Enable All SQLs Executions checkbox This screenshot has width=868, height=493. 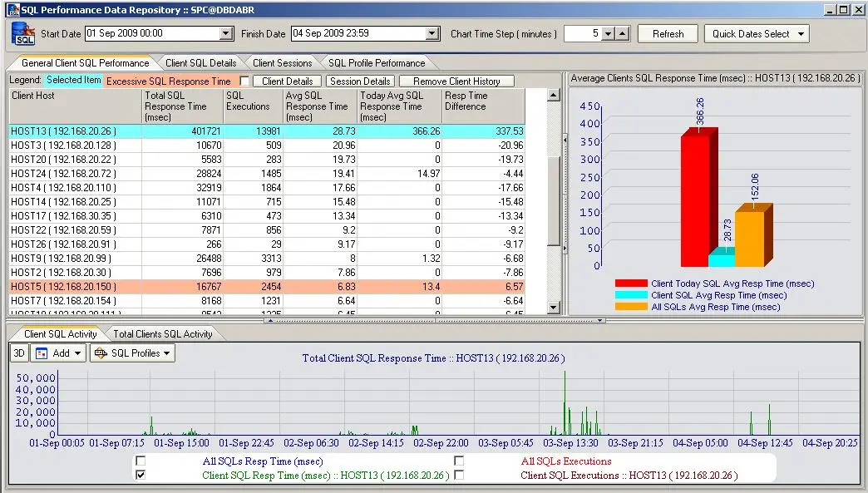(459, 461)
